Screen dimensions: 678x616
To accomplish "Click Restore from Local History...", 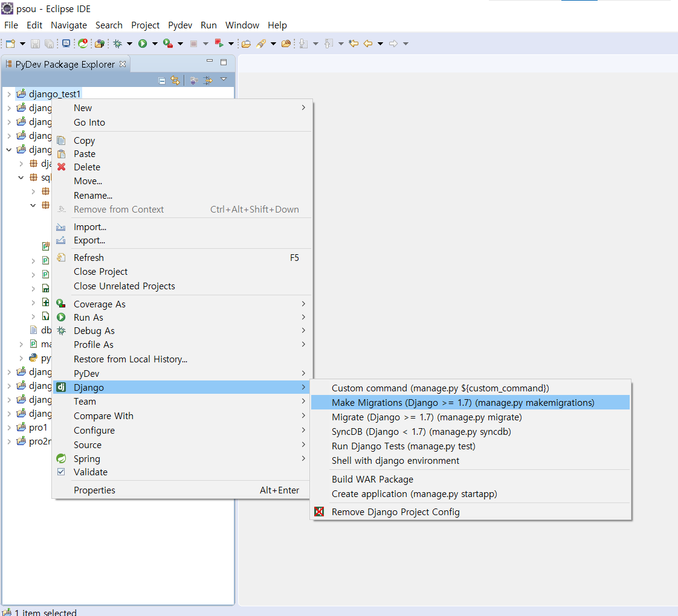I will click(x=181, y=359).
